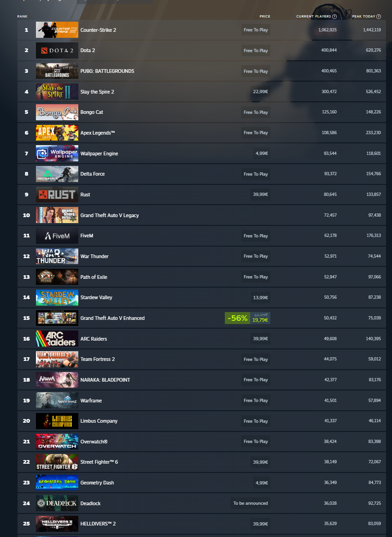The height and width of the screenshot is (537, 392).
Task: Click the Wallpaper Engine logo thumbnail
Action: click(x=57, y=153)
